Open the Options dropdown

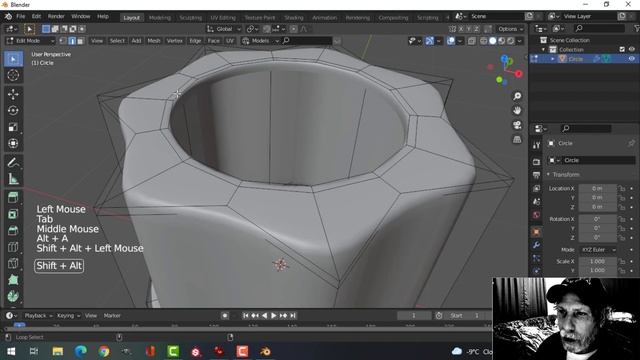click(x=510, y=29)
